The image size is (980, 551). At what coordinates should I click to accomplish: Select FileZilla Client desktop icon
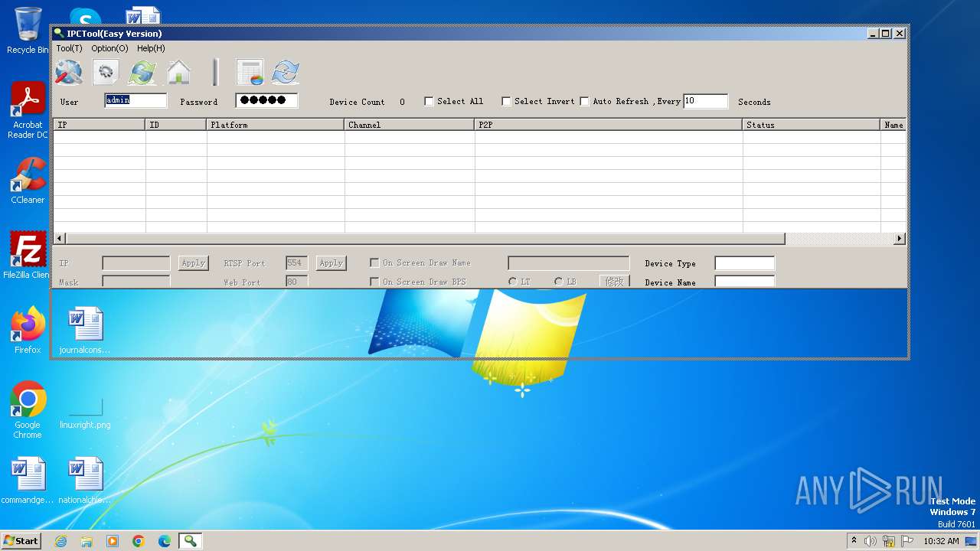(x=28, y=255)
